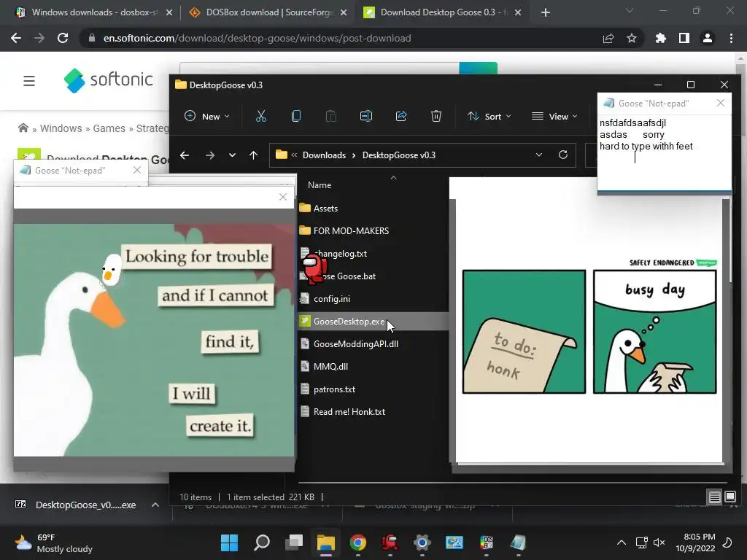Open a new Chrome tab
Viewport: 747px width, 560px height.
546,12
